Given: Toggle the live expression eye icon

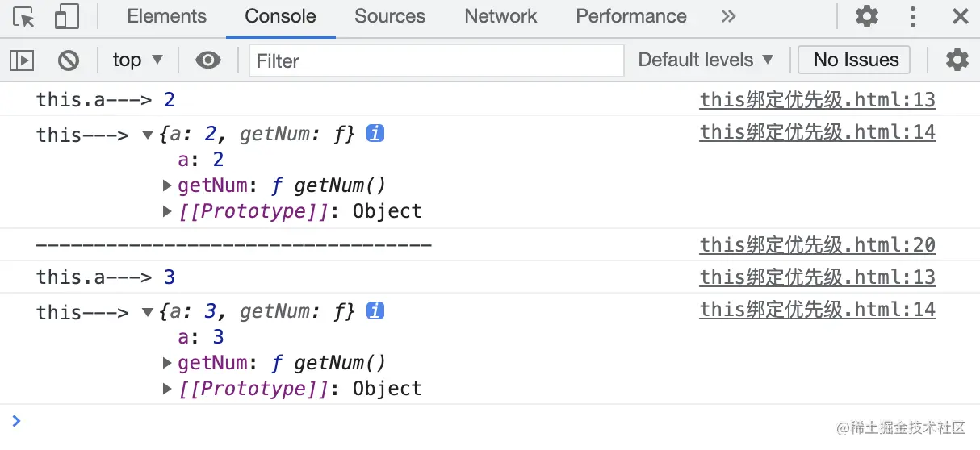Looking at the screenshot, I should coord(208,60).
